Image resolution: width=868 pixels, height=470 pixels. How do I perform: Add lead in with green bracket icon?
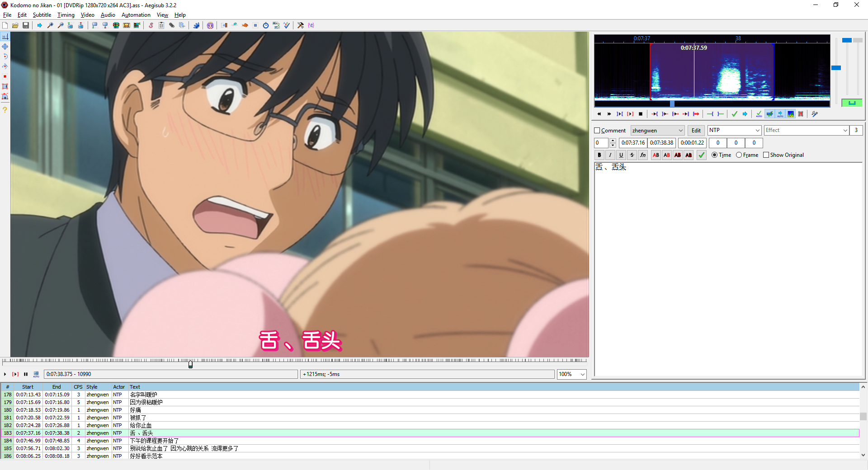coord(710,114)
